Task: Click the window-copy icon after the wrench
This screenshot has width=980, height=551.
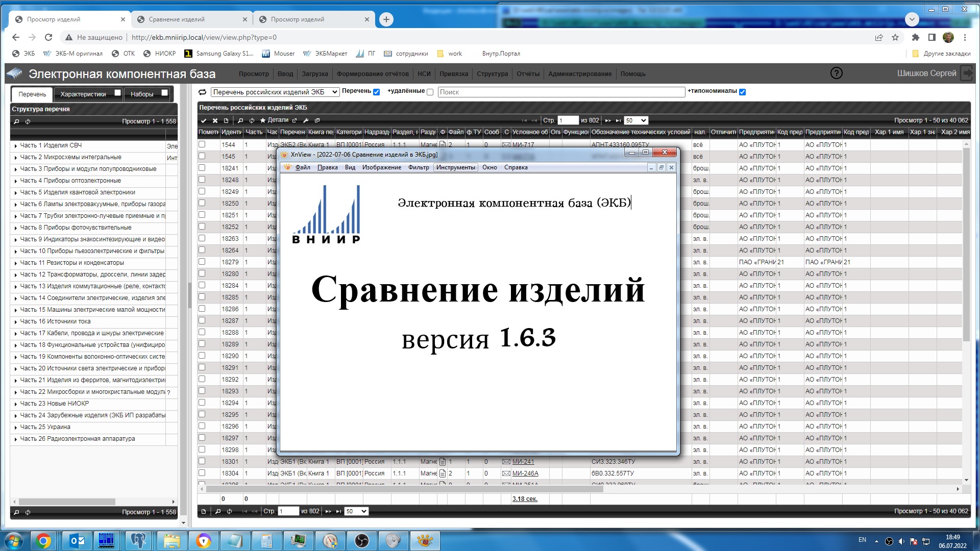Action: pos(317,121)
